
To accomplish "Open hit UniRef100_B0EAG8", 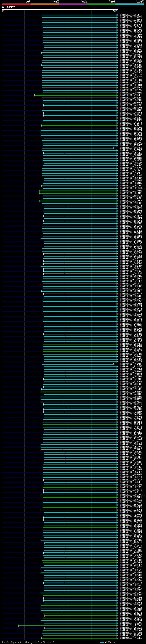I will pos(131,25).
